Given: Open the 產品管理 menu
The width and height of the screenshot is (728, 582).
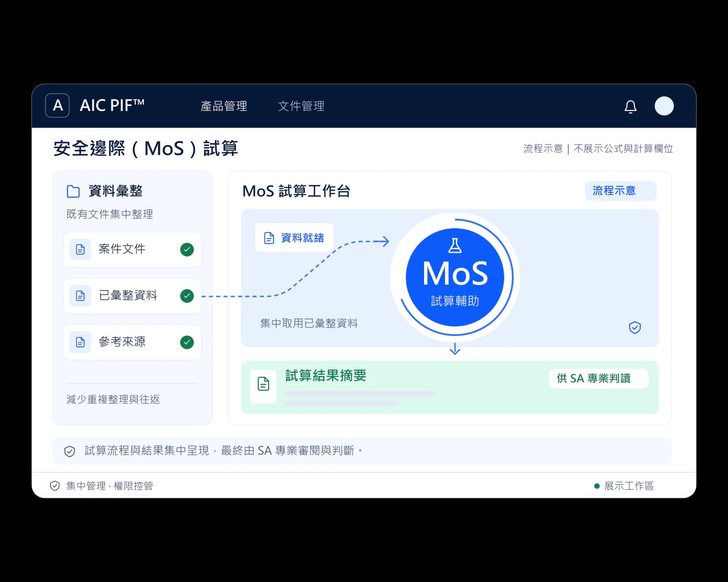Looking at the screenshot, I should (x=224, y=106).
